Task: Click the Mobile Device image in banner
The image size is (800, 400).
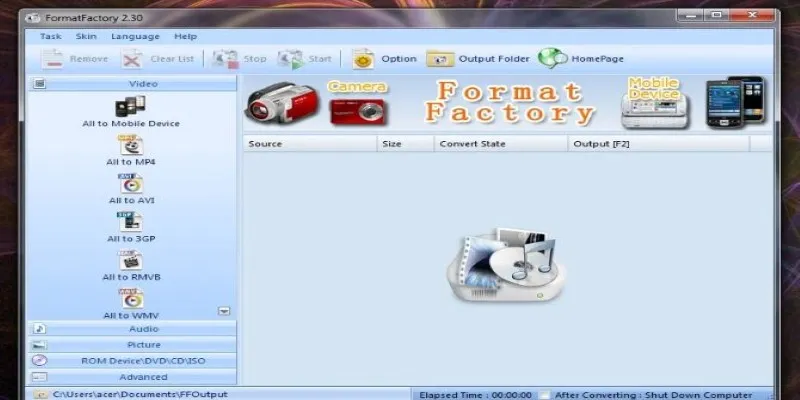Action: tap(655, 110)
